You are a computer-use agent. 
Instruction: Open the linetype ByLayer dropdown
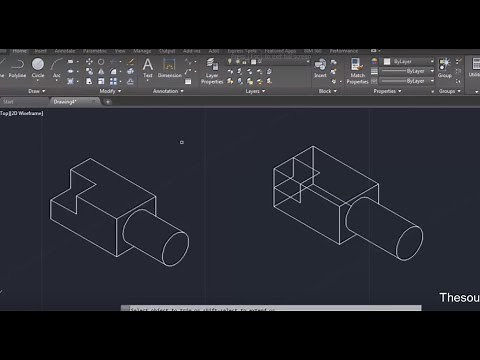click(408, 81)
